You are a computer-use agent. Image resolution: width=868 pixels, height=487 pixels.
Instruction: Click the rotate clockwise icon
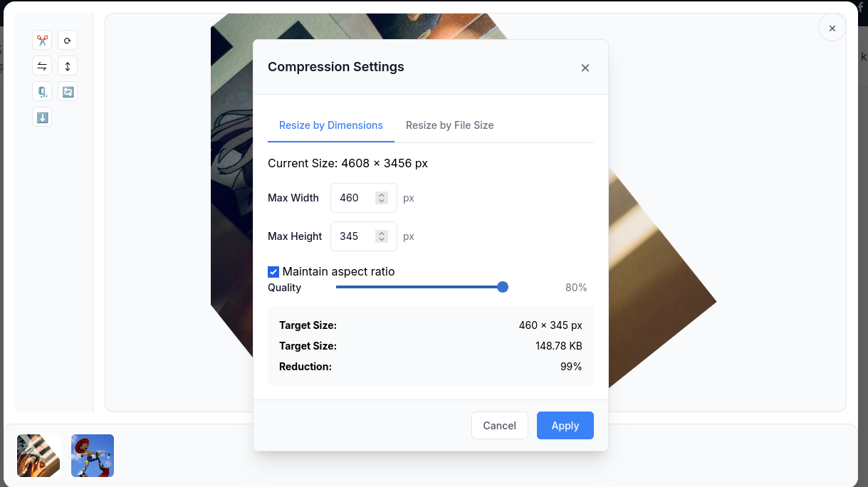pyautogui.click(x=67, y=41)
